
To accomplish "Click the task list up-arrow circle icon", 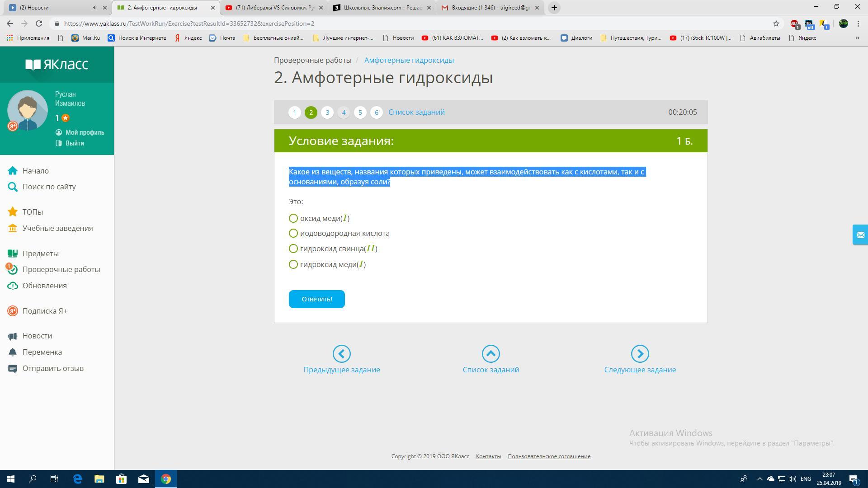I will click(491, 354).
